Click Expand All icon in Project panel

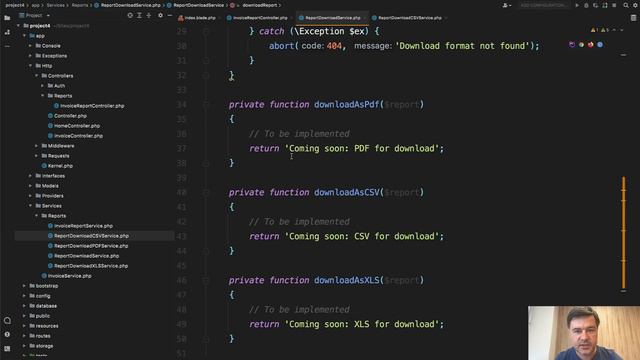139,16
